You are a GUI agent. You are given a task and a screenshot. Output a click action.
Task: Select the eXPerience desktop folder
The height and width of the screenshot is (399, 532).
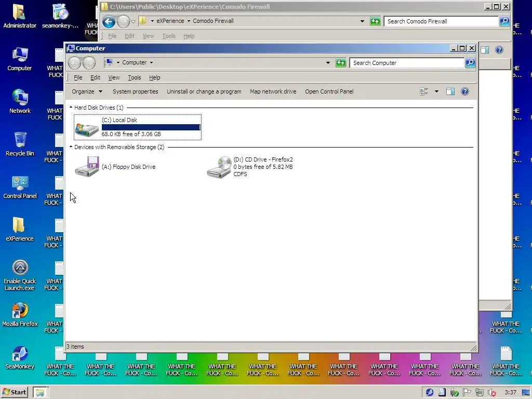tap(20, 229)
